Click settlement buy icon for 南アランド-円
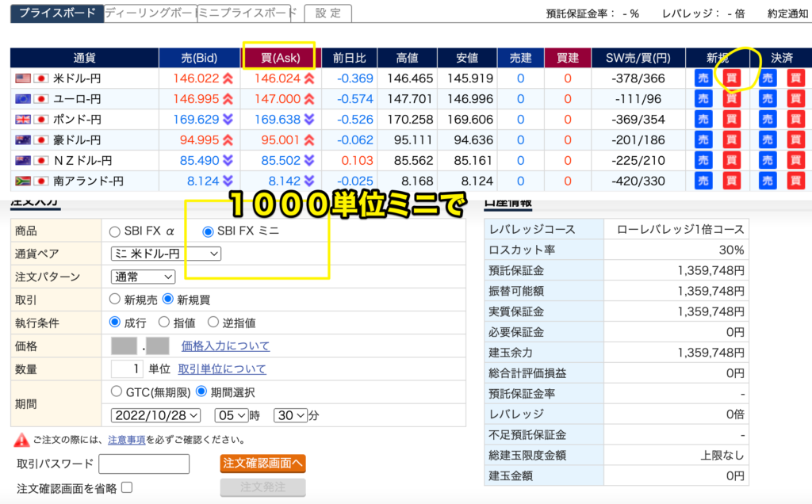This screenshot has height=504, width=812. click(x=795, y=181)
